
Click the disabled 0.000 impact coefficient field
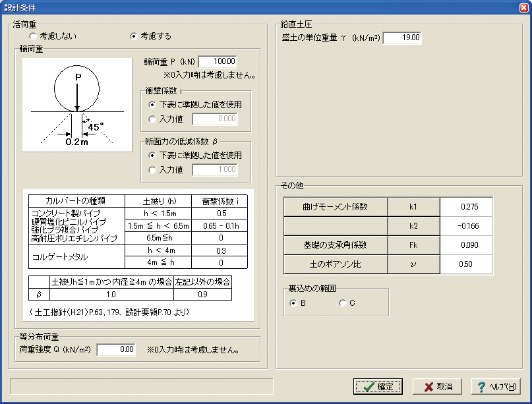pyautogui.click(x=215, y=119)
